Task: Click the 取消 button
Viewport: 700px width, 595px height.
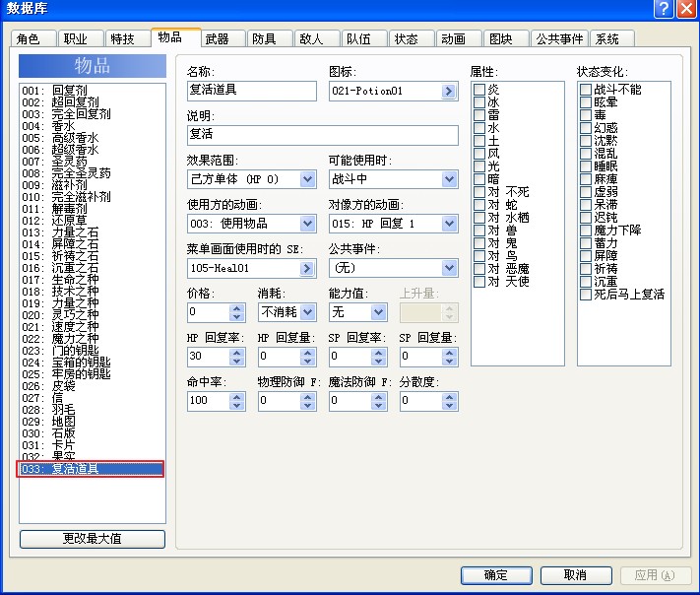Action: (576, 575)
